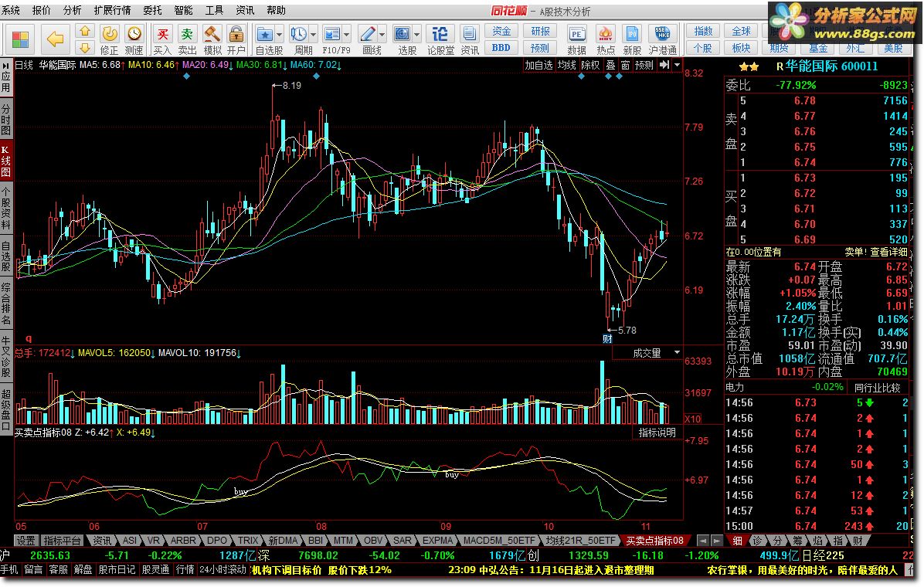Open the 报价 menu

click(41, 10)
